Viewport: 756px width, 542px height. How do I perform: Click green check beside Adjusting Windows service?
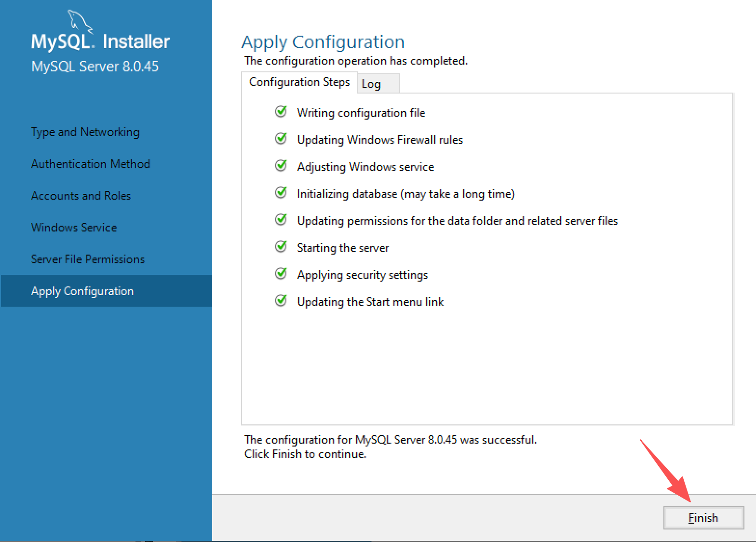[x=281, y=166]
